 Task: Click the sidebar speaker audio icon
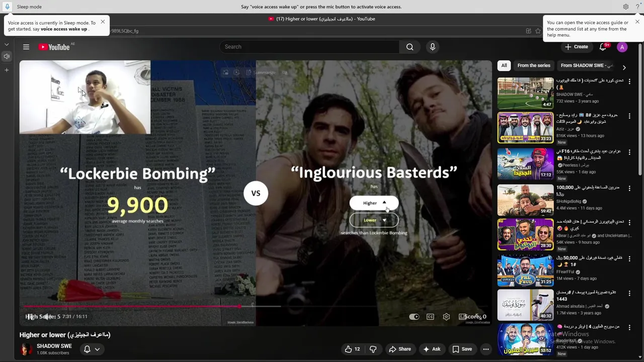[x=7, y=56]
